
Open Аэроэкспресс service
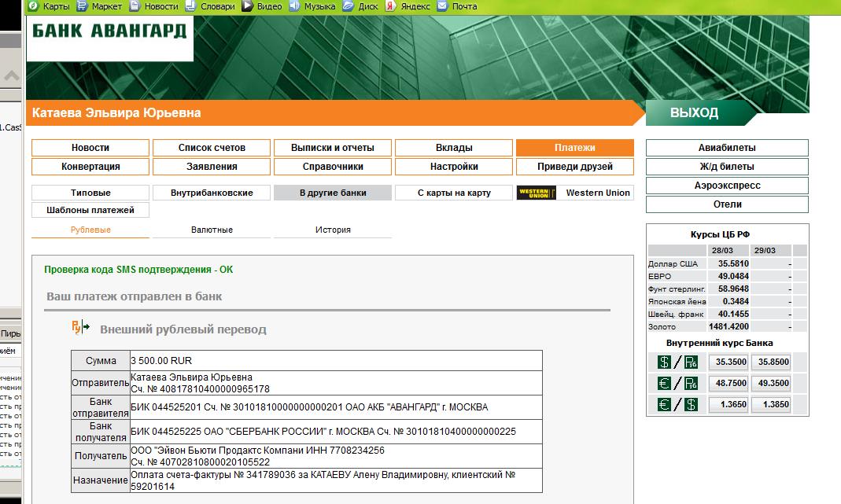click(x=727, y=185)
